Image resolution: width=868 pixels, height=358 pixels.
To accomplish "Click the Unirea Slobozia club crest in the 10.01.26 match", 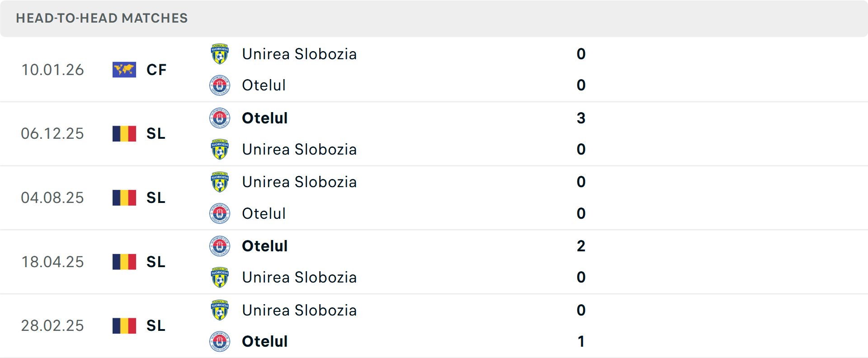I will click(x=220, y=54).
